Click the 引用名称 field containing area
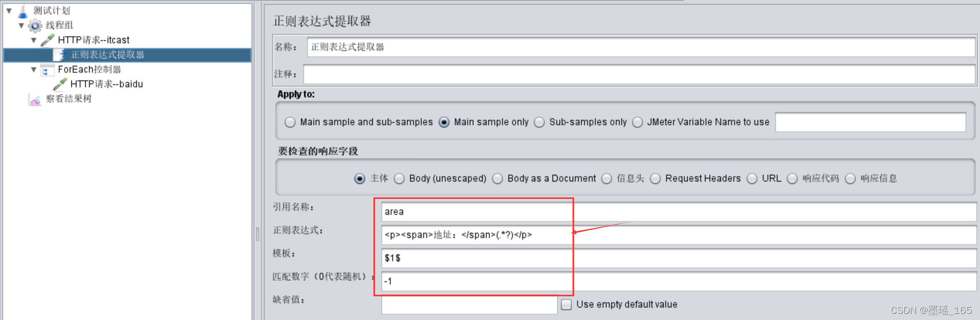 click(x=671, y=212)
